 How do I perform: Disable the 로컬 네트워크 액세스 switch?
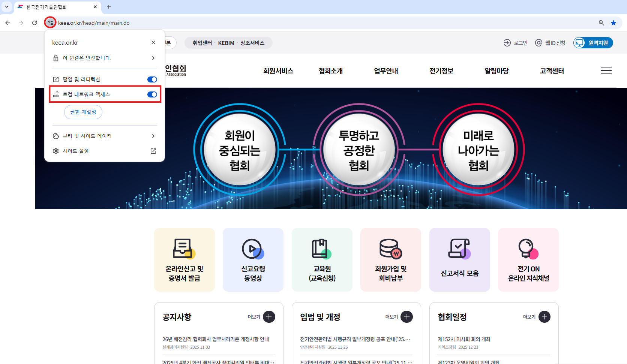152,94
